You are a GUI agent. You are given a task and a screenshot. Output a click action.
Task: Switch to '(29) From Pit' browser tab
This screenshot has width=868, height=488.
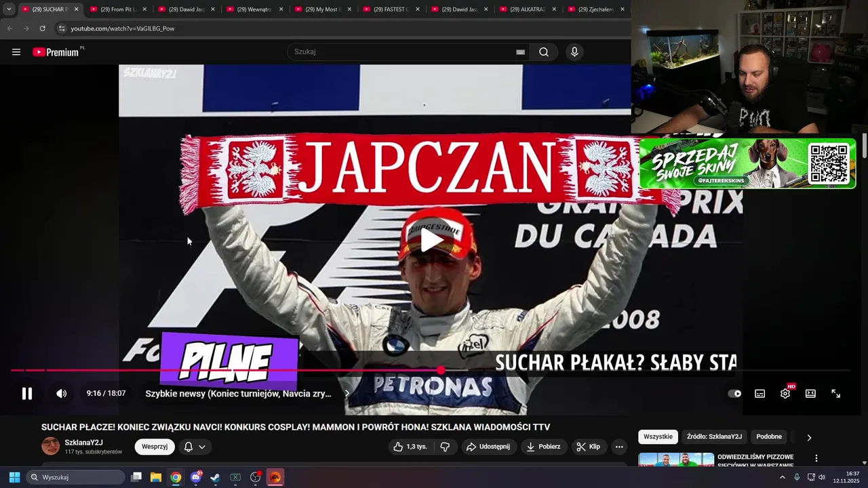(119, 9)
